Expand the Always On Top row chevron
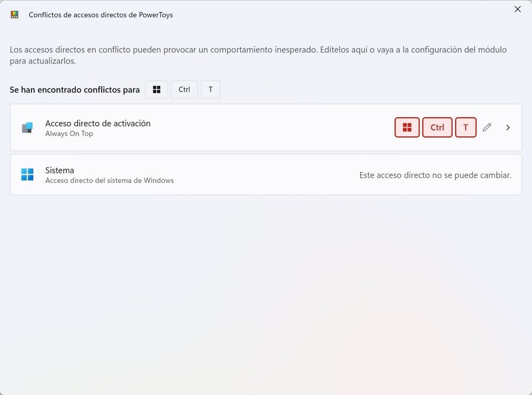 (508, 127)
